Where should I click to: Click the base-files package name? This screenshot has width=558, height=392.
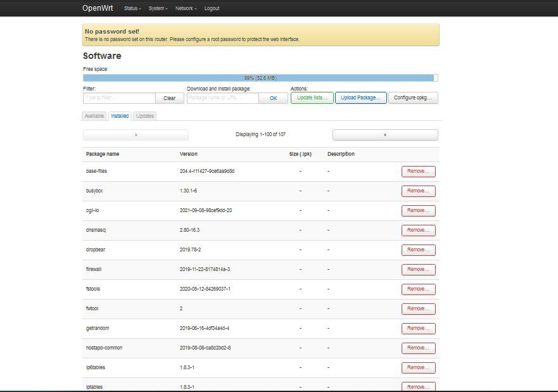point(96,171)
